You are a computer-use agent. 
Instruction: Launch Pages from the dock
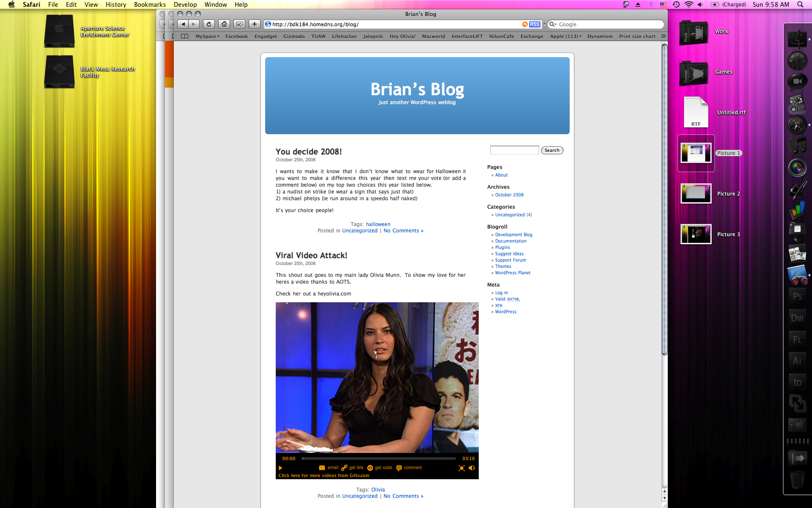click(x=797, y=189)
